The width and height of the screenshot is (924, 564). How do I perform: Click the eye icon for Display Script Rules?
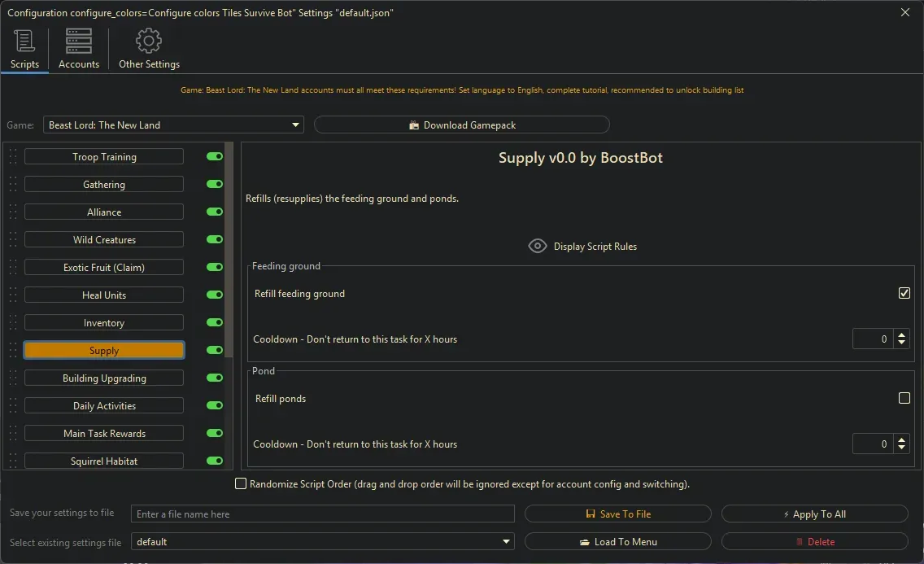click(x=537, y=246)
